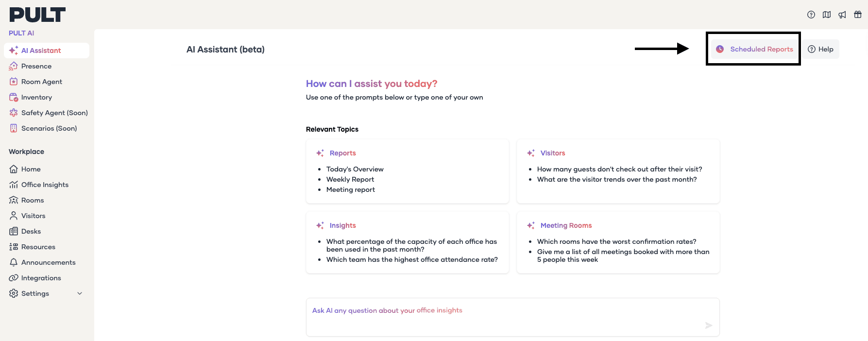868x341 pixels.
Task: Choose highest office attendance team prompt
Action: click(x=412, y=259)
